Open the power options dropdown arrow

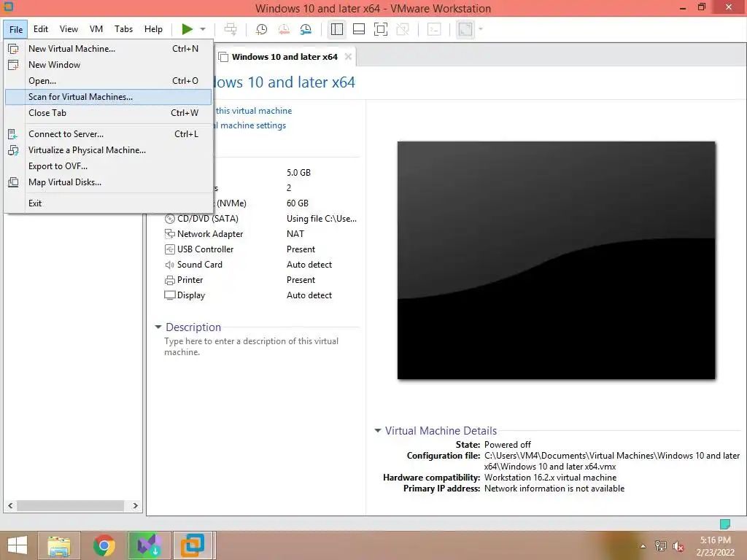point(203,29)
